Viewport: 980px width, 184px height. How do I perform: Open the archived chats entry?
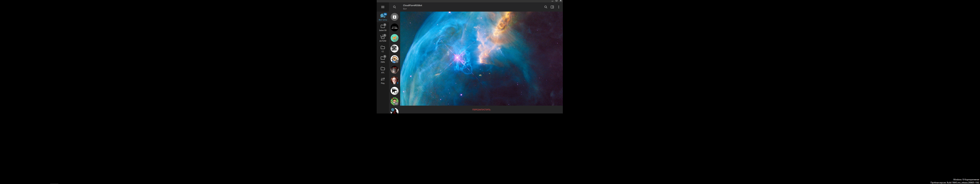(395, 17)
